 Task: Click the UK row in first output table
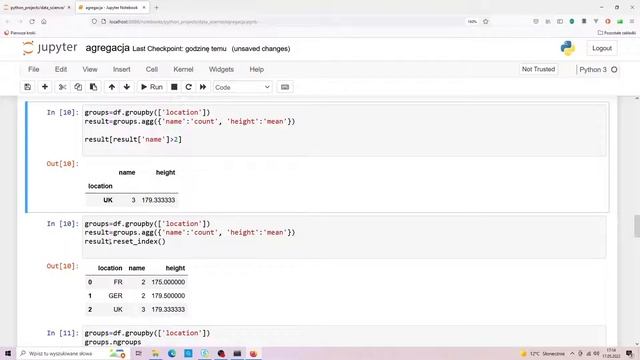point(132,200)
